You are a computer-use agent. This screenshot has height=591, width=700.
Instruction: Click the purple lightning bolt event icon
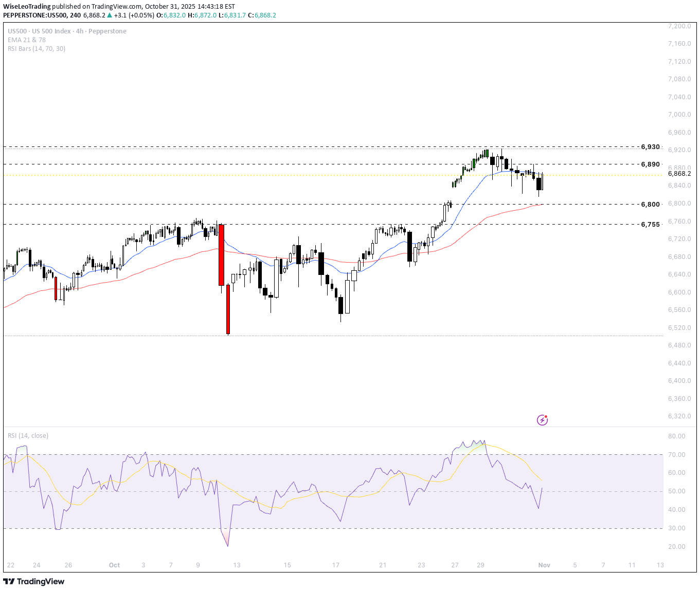click(x=542, y=420)
